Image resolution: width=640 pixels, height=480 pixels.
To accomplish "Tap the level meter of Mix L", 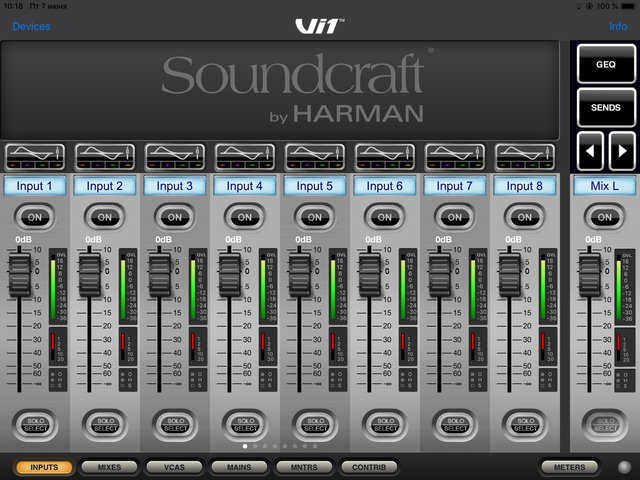I will coord(625,287).
